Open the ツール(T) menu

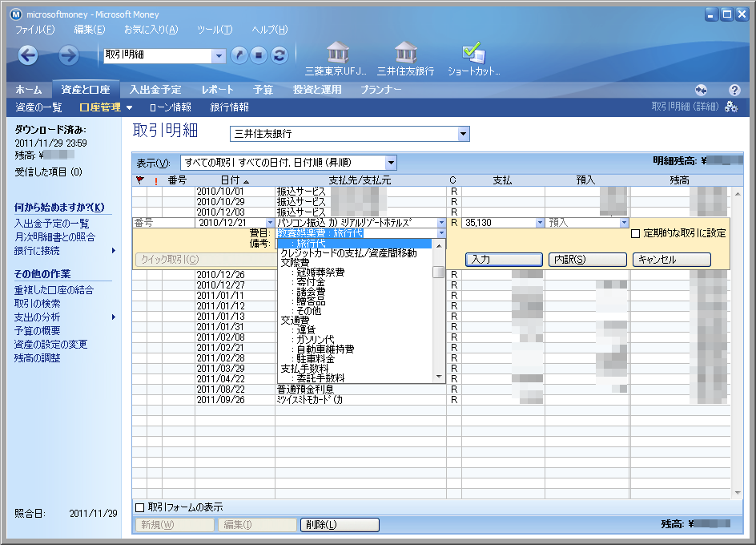click(x=215, y=30)
